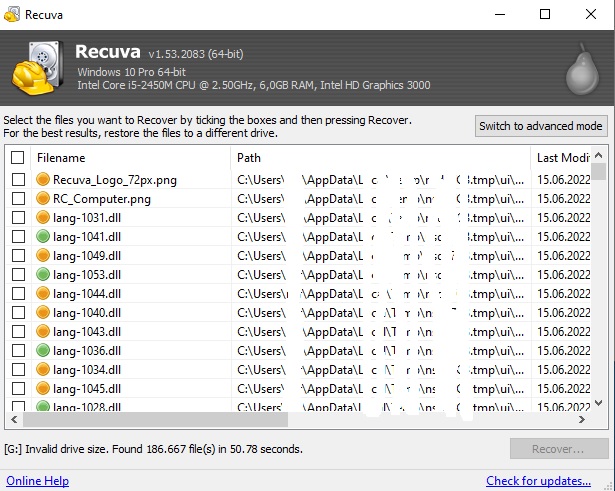Click orange status dot for lang-1049.dll
The image size is (615, 491).
43,255
